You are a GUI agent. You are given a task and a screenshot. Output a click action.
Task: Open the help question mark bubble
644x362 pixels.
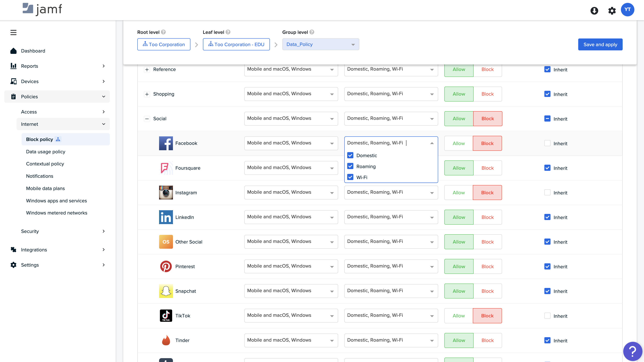click(x=632, y=351)
